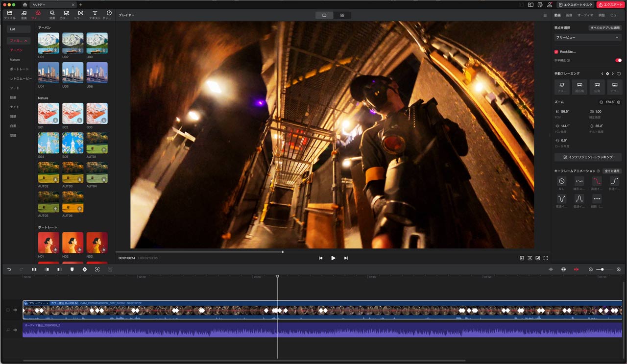The width and height of the screenshot is (627, 364).
Task: Reset manual framing with the circular arrow
Action: [x=619, y=73]
